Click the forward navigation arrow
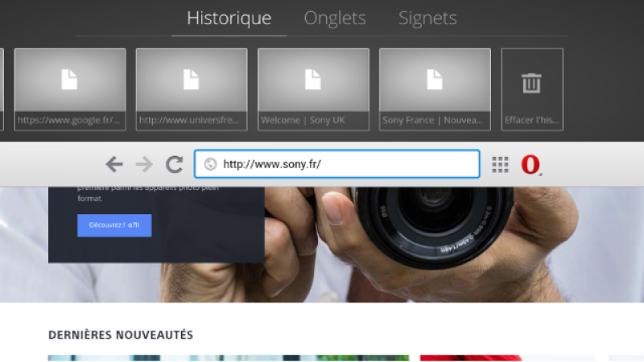 coord(144,165)
